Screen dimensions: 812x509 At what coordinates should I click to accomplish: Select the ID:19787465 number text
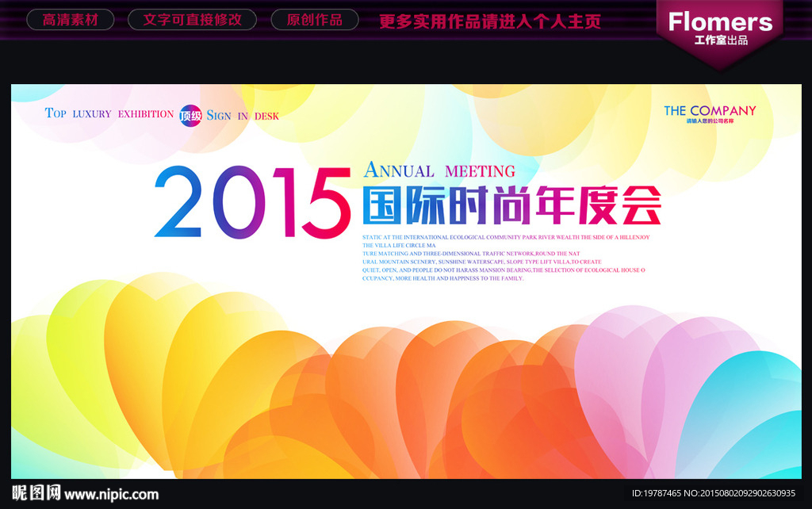pos(656,493)
